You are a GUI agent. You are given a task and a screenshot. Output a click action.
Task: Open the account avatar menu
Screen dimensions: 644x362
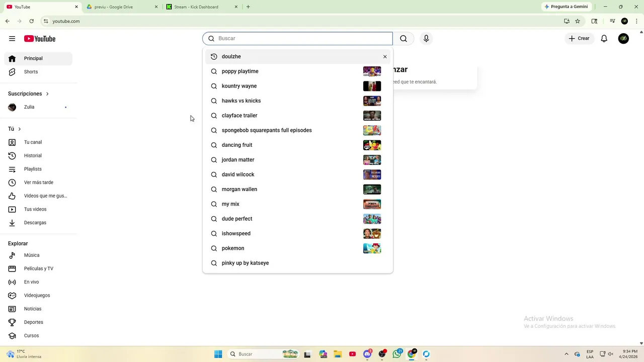pyautogui.click(x=623, y=39)
